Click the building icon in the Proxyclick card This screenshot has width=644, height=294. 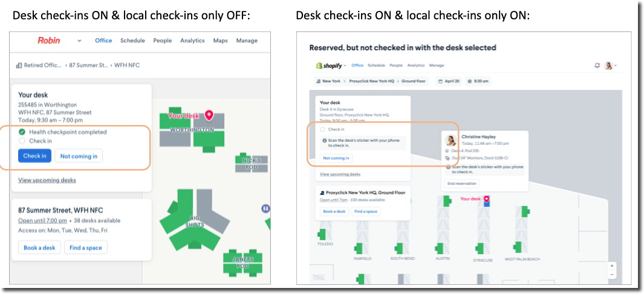click(x=322, y=193)
